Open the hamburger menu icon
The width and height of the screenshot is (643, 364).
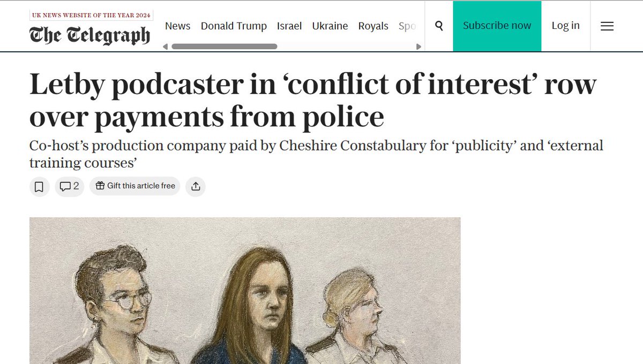(607, 26)
